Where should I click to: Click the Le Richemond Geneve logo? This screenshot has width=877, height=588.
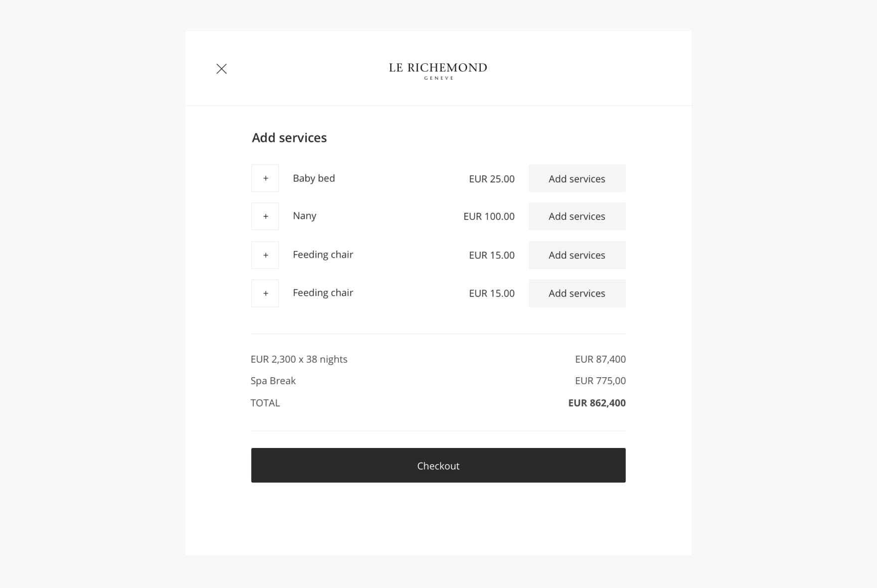pos(438,70)
